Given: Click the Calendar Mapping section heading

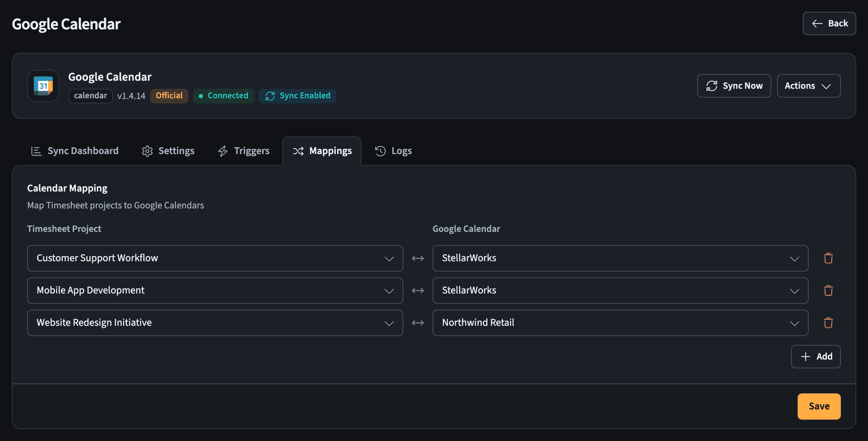Looking at the screenshot, I should 67,188.
